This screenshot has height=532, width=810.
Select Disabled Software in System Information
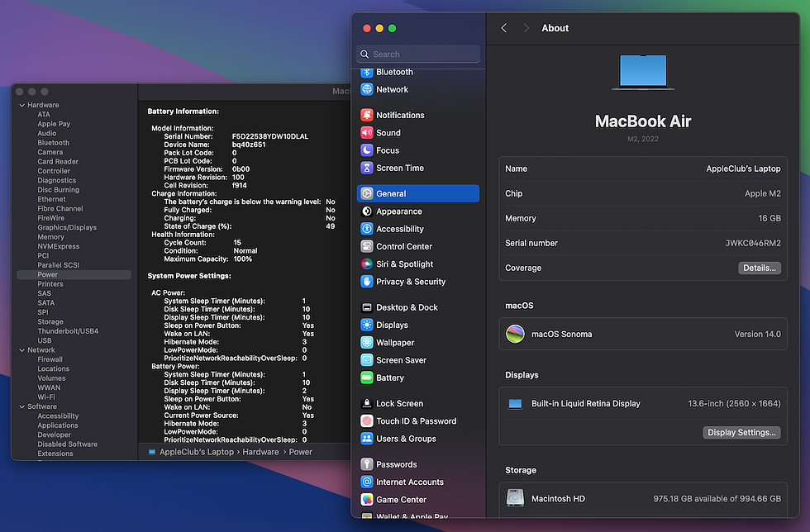[67, 444]
